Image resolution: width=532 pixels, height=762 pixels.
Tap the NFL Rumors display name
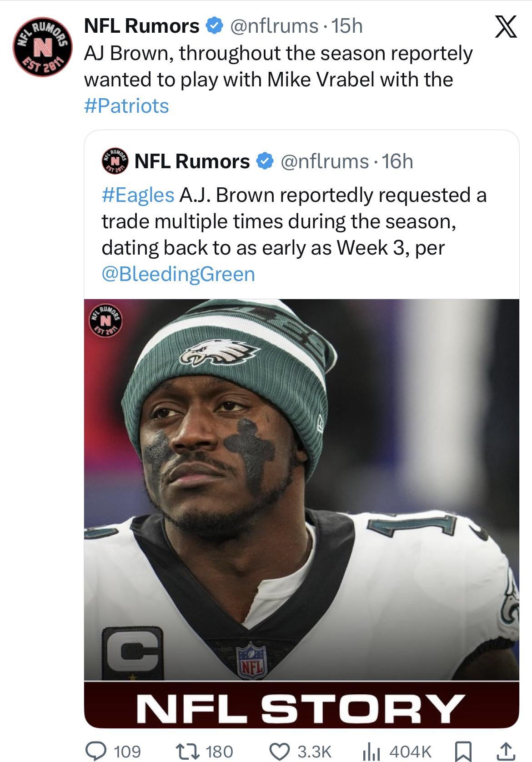point(142,26)
